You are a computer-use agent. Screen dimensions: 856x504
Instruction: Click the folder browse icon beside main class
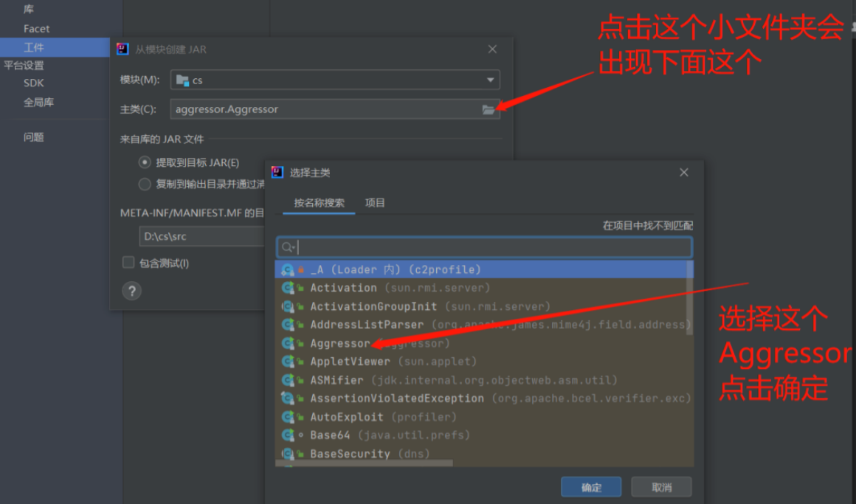(x=488, y=109)
